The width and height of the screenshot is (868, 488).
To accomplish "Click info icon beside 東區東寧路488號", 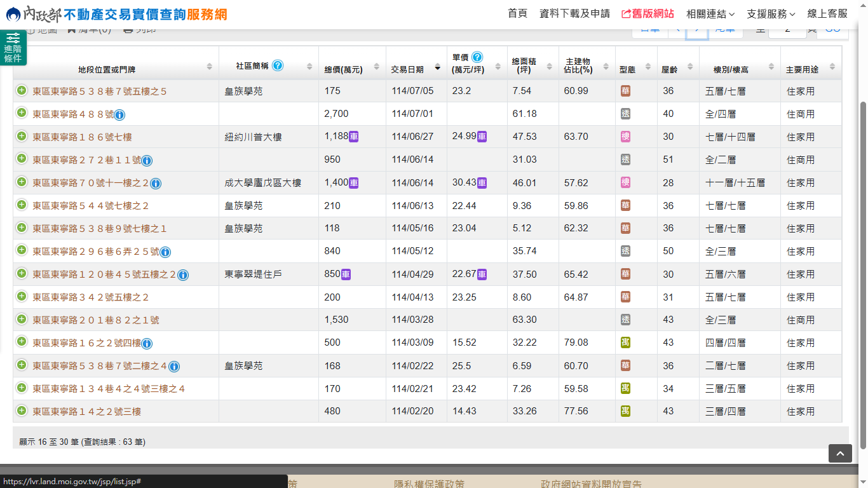I will point(119,115).
